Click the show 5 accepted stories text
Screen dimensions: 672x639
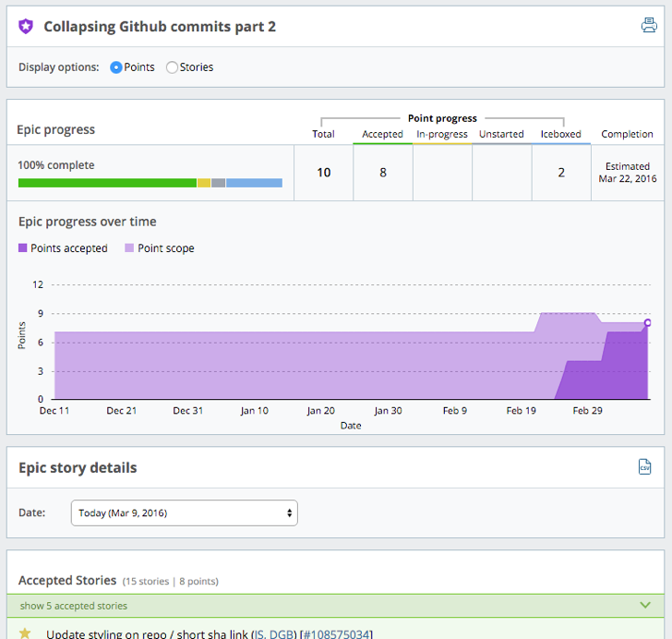(x=73, y=606)
